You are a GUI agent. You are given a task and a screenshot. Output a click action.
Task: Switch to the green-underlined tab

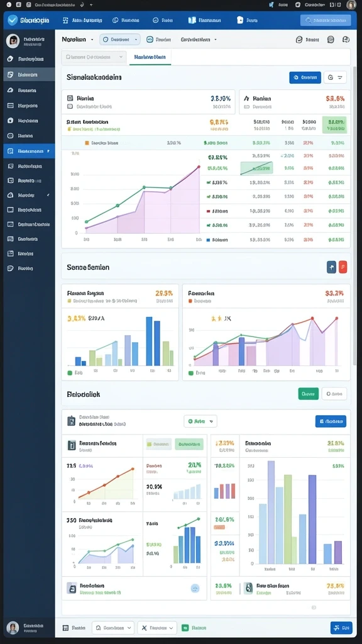point(150,57)
